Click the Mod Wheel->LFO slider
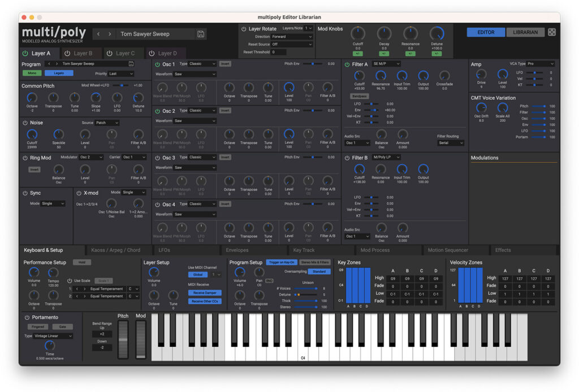Viewport: 579px width, 392px height. (x=120, y=85)
